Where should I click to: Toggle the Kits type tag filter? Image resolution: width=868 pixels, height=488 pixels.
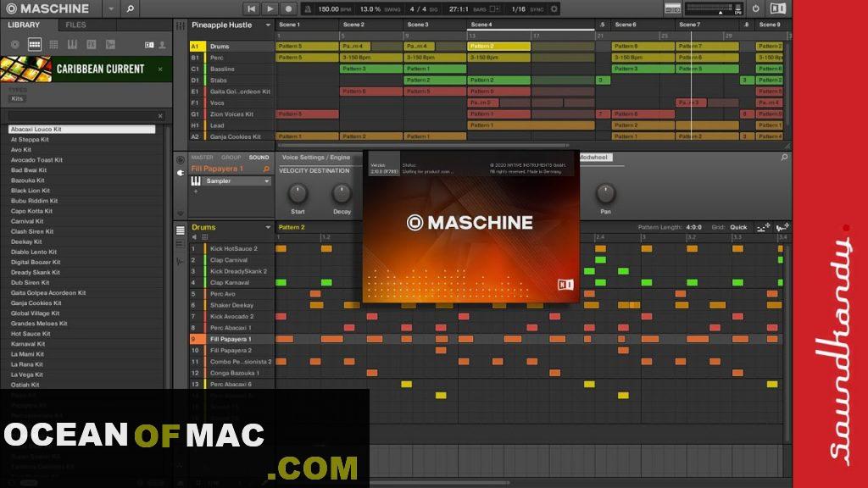17,98
